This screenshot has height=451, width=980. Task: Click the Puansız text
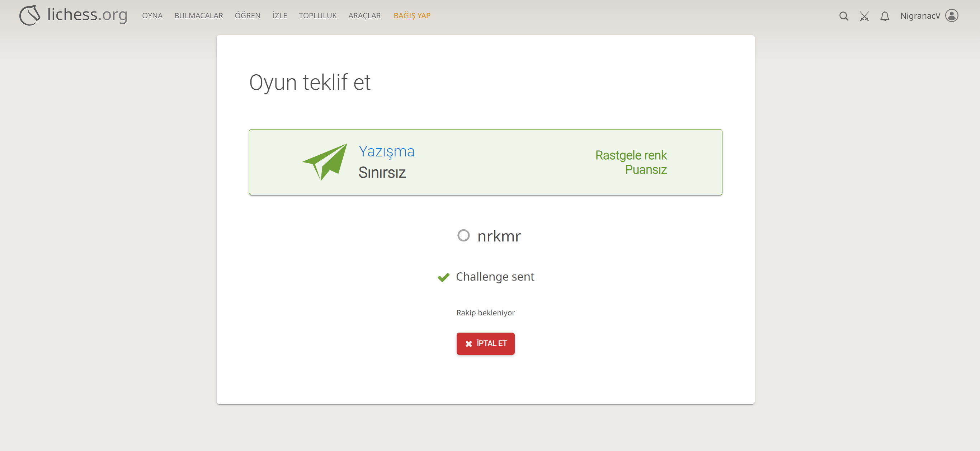[646, 170]
